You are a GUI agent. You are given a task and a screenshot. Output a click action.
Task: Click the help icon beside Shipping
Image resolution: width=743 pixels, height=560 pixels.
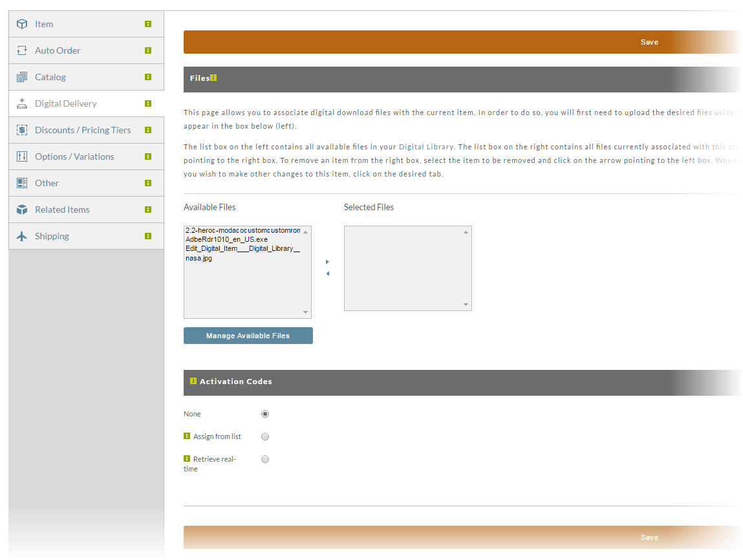tap(148, 237)
